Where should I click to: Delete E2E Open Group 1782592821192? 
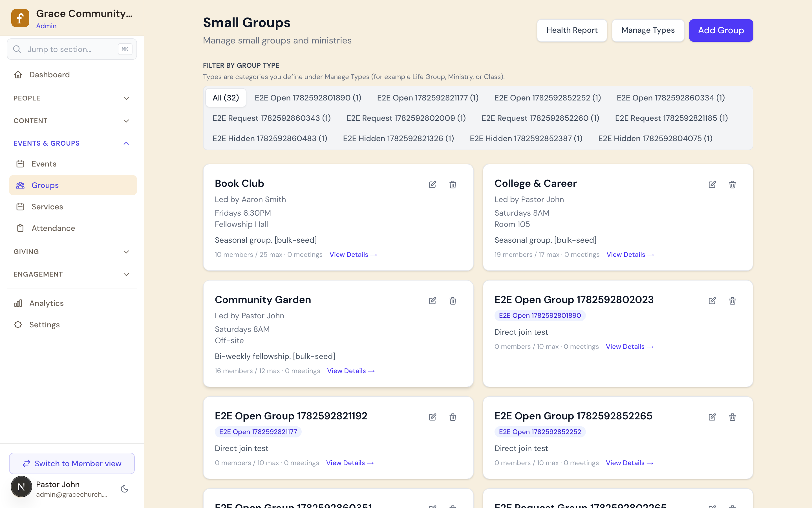(453, 417)
